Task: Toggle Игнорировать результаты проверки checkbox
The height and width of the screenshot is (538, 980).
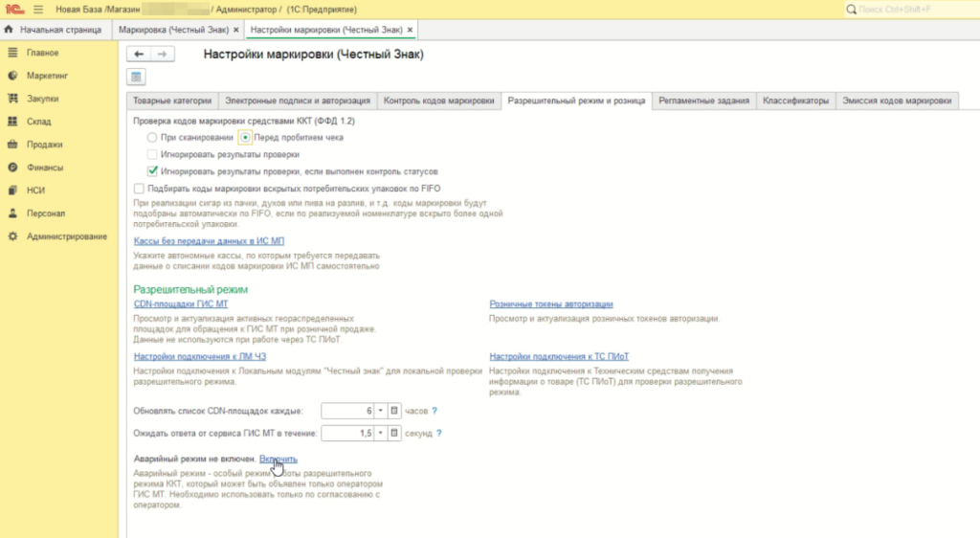Action: [x=152, y=154]
